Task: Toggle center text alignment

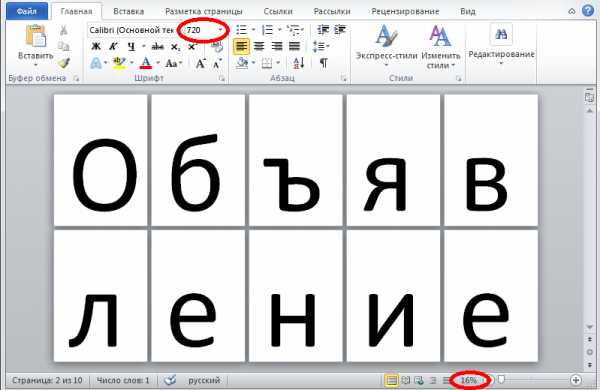Action: pyautogui.click(x=259, y=47)
